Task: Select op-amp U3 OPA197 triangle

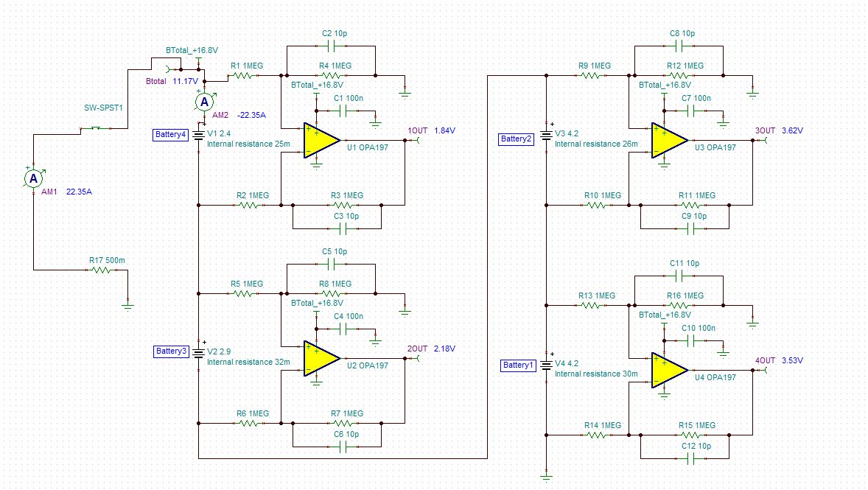Action: pos(669,141)
